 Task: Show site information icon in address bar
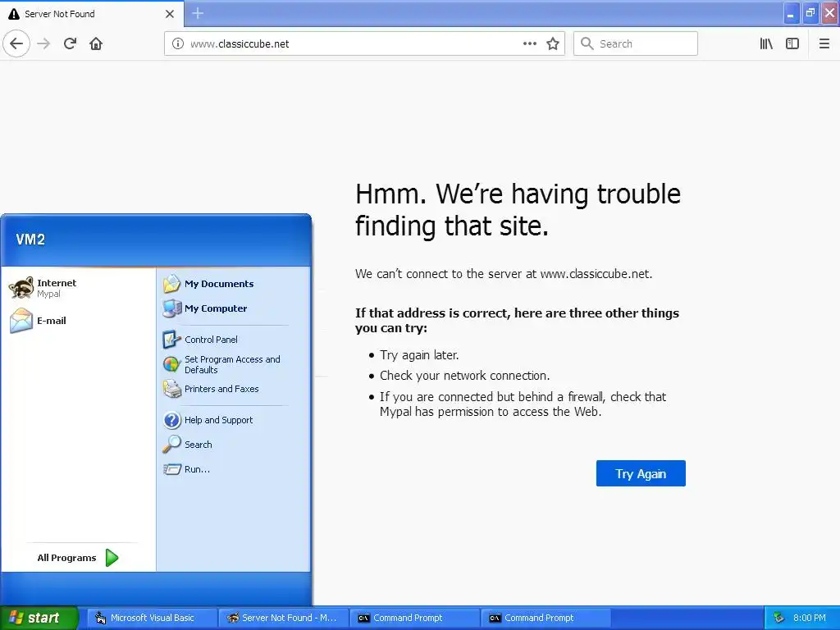(178, 43)
